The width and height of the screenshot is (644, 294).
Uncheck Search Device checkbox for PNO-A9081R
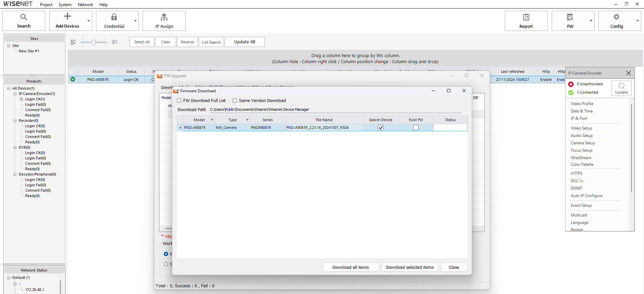[381, 128]
